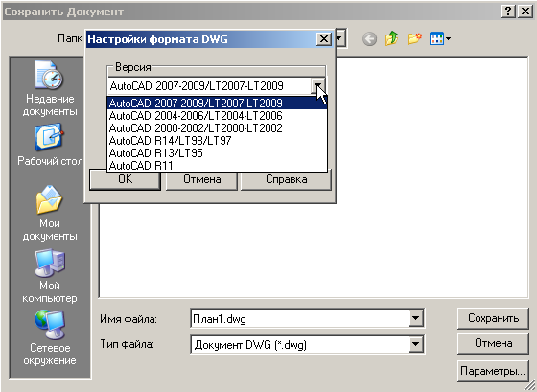
Task: Close the Настройки формата DWG dialog
Action: coord(324,39)
